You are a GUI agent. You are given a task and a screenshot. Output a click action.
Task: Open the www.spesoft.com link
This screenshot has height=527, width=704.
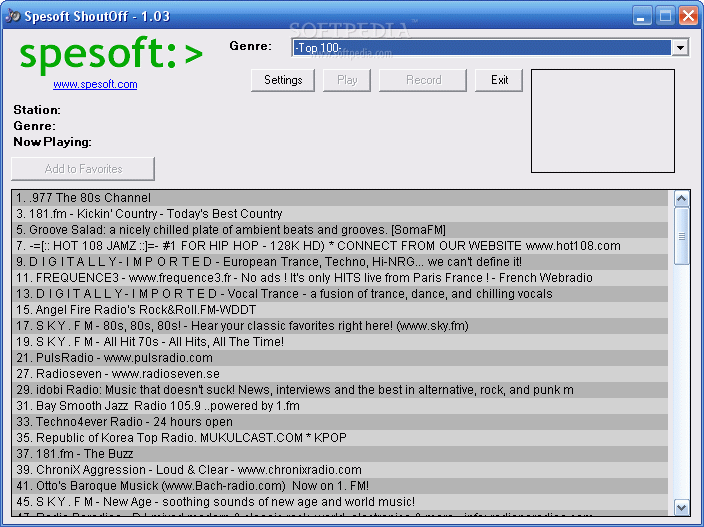[x=95, y=84]
